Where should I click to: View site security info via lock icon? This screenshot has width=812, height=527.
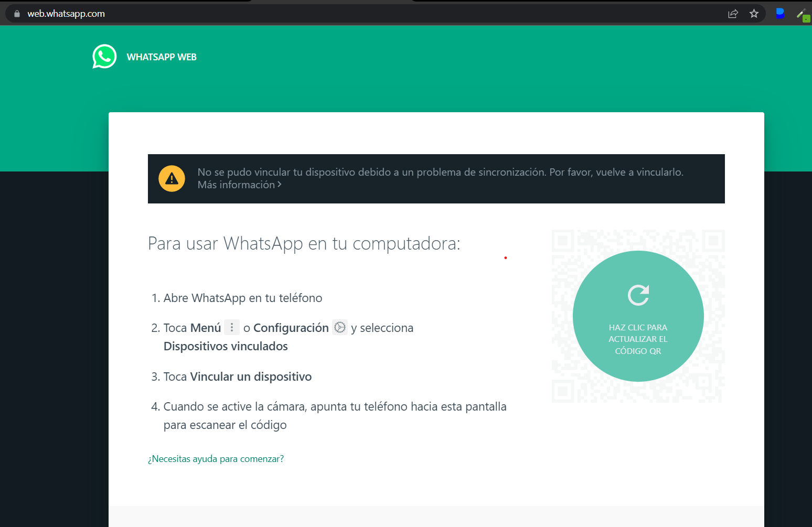click(x=17, y=14)
